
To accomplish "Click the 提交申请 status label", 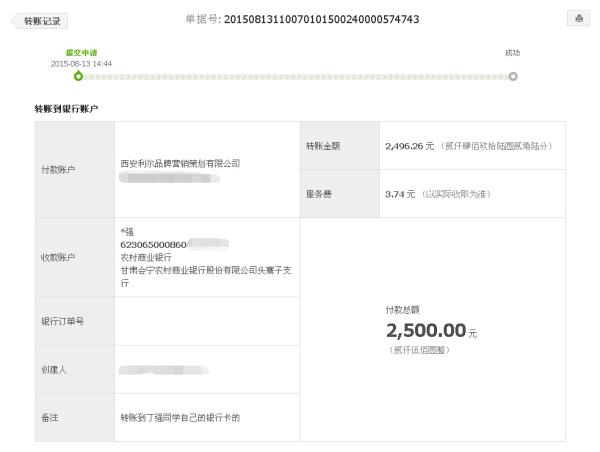I will click(x=81, y=52).
